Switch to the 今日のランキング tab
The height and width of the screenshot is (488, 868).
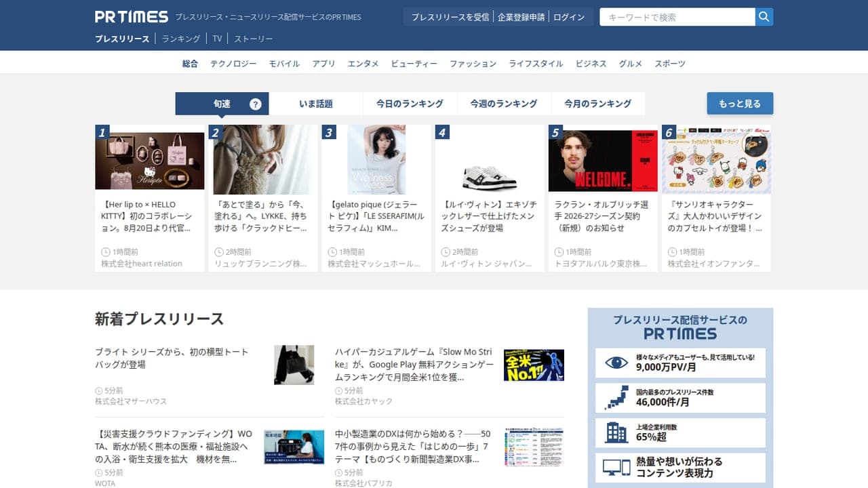click(x=410, y=104)
